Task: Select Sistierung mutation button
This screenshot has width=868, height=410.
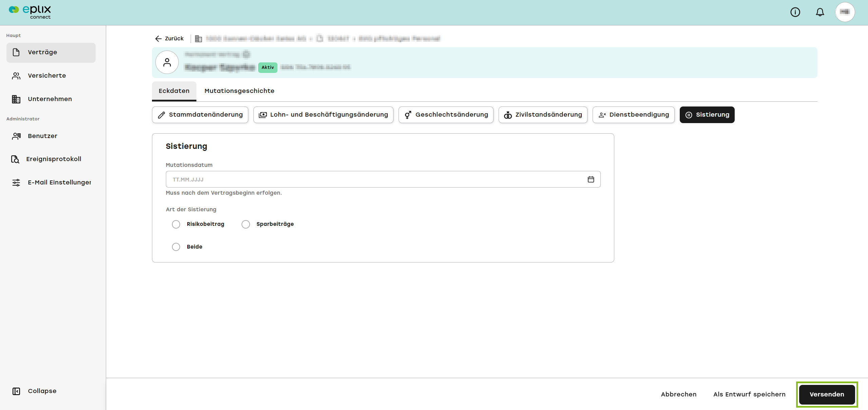Action: (x=707, y=115)
